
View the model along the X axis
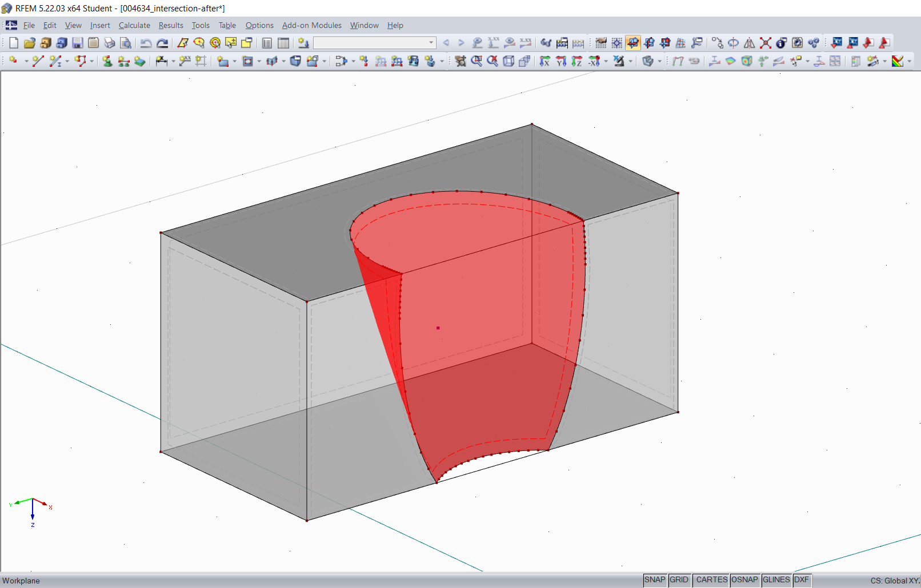pos(544,61)
